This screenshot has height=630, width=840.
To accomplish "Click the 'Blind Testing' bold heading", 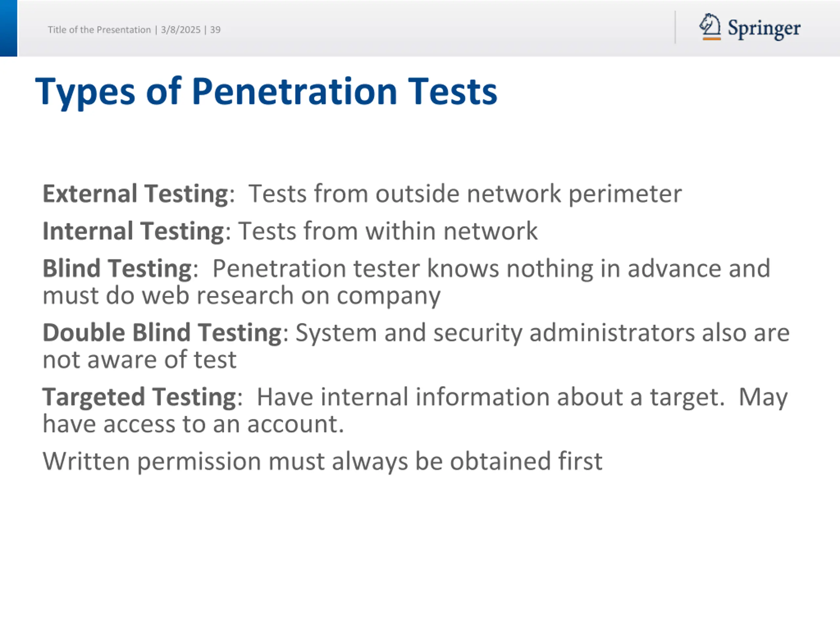I will [x=117, y=268].
